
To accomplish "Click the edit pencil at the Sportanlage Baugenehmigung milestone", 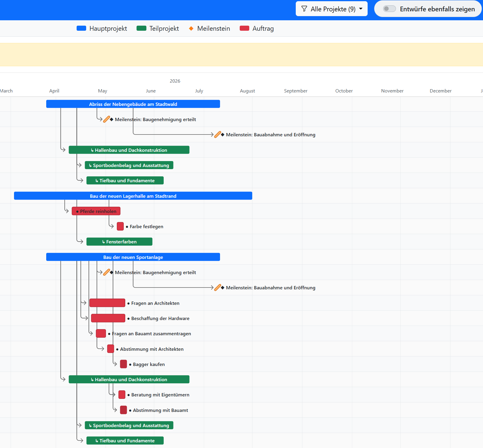I will tap(107, 272).
